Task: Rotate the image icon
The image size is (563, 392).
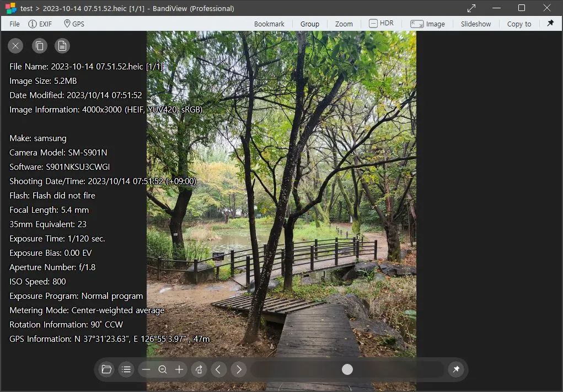Action: click(x=199, y=369)
